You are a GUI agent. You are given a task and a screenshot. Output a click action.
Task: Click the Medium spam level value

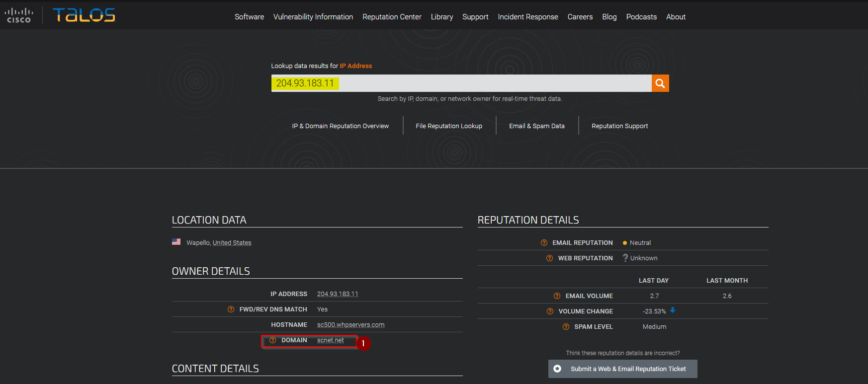[654, 327]
